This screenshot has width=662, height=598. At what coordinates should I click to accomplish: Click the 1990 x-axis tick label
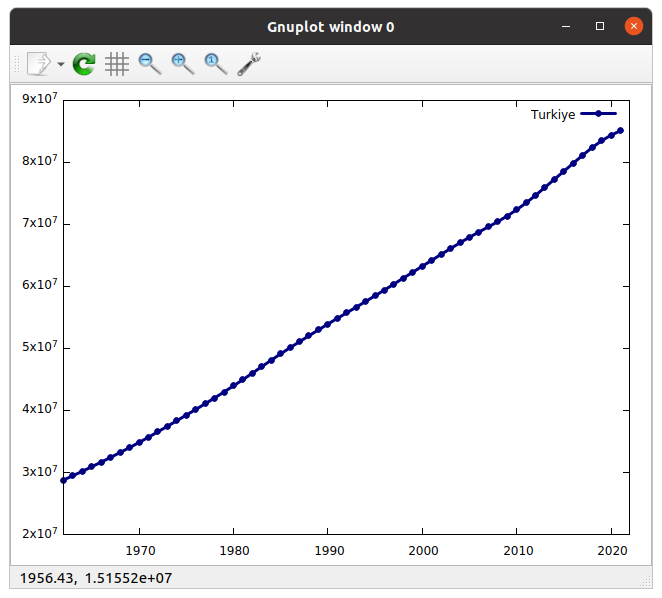pos(329,550)
